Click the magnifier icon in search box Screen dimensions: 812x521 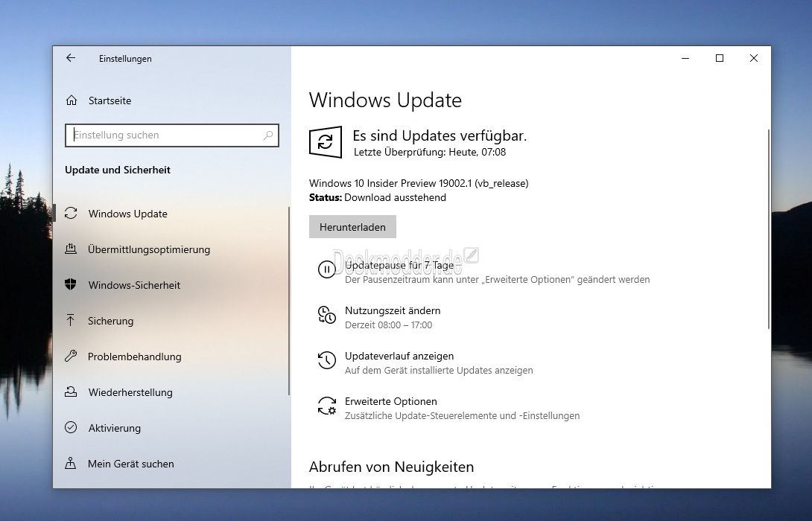pyautogui.click(x=268, y=135)
